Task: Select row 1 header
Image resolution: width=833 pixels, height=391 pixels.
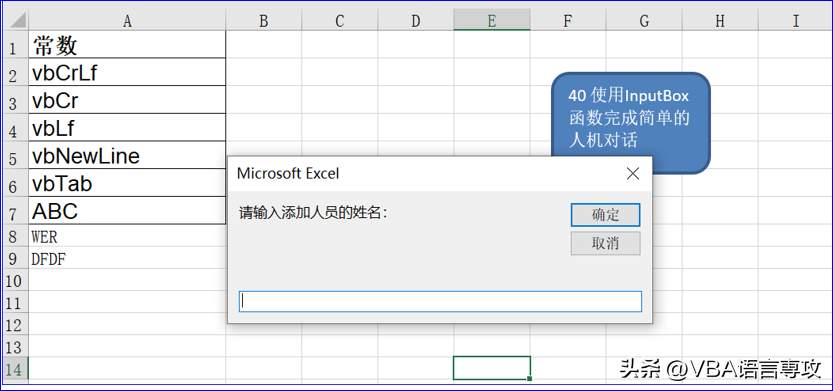Action: click(14, 45)
